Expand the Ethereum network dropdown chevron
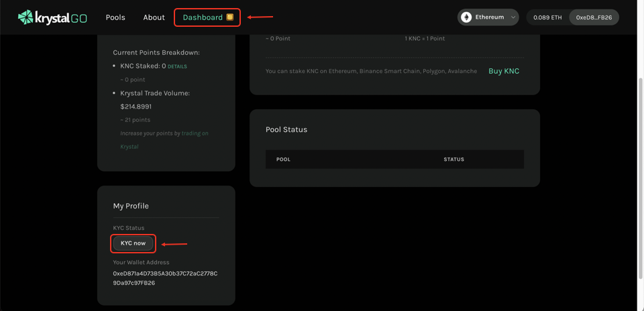The image size is (644, 311). (513, 17)
